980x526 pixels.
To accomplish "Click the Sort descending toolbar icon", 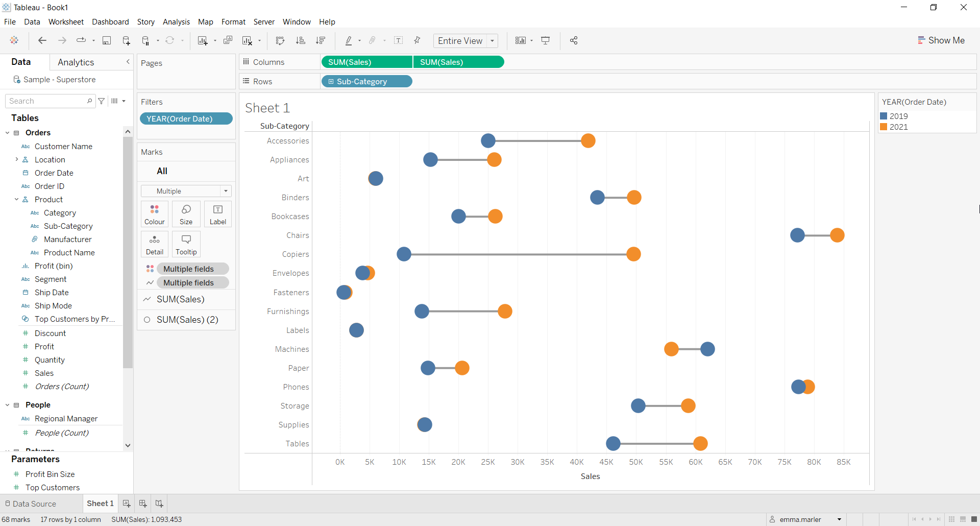I will tap(321, 41).
